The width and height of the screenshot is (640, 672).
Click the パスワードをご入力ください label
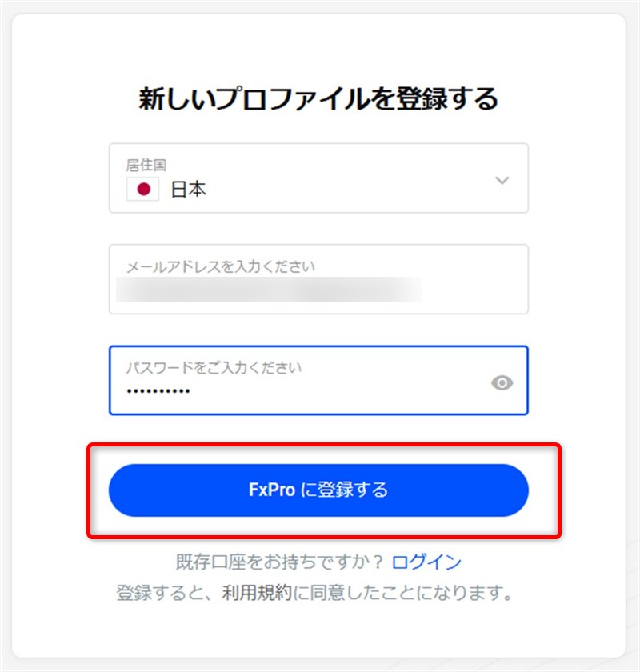[x=214, y=368]
